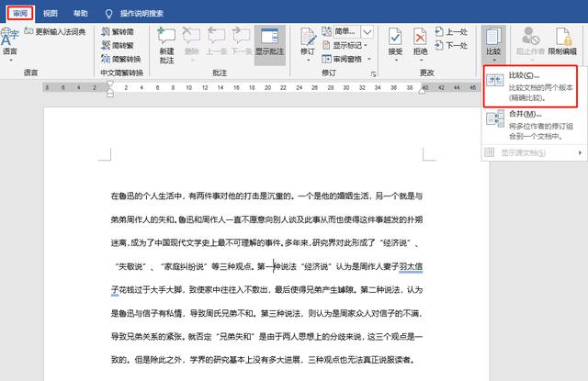Go to previous comment 上一条
The width and height of the screenshot is (588, 381).
(x=217, y=41)
